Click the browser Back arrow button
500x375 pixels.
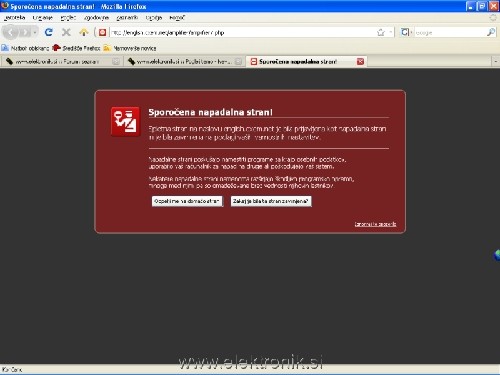(11, 32)
